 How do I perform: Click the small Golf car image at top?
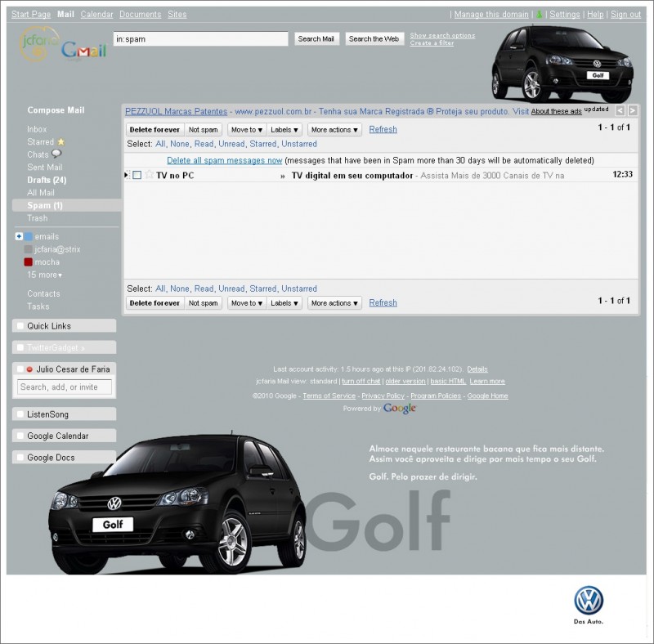[x=562, y=64]
